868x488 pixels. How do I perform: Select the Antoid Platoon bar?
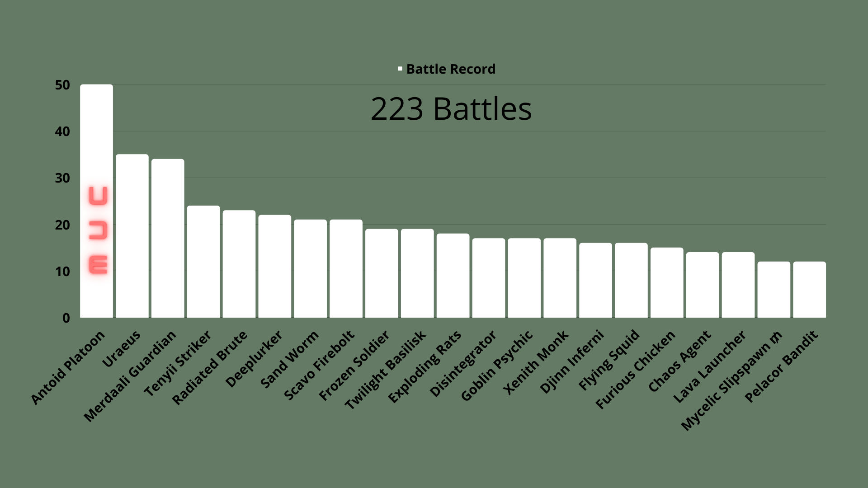pyautogui.click(x=97, y=201)
